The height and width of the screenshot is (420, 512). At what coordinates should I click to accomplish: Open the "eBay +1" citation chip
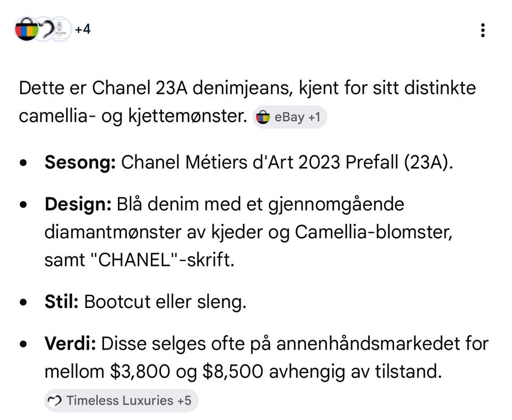coord(290,117)
